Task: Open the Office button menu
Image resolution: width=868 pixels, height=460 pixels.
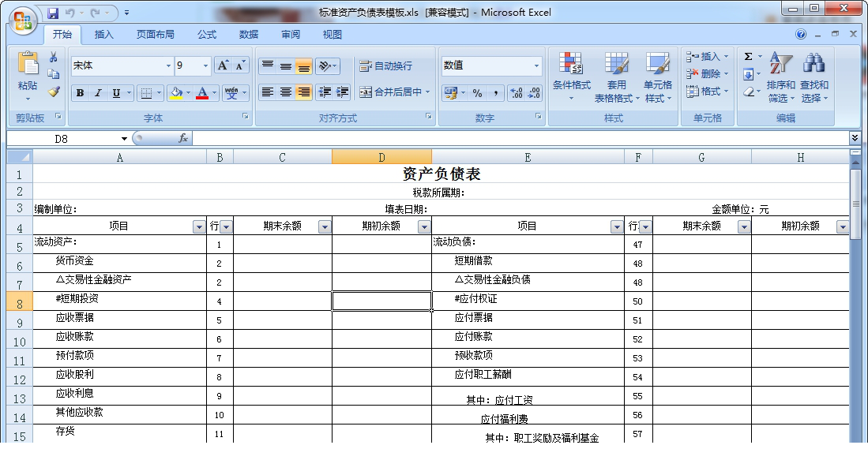Action: (23, 21)
